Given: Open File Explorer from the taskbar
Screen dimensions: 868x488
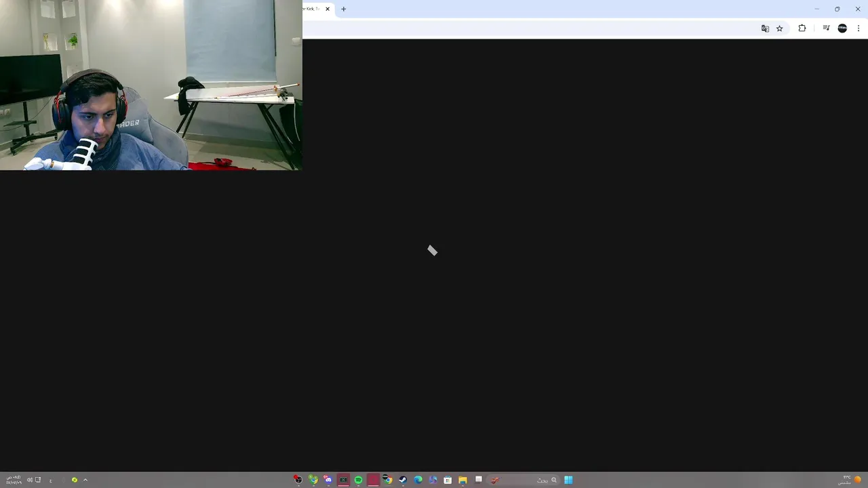Looking at the screenshot, I should pos(463,480).
